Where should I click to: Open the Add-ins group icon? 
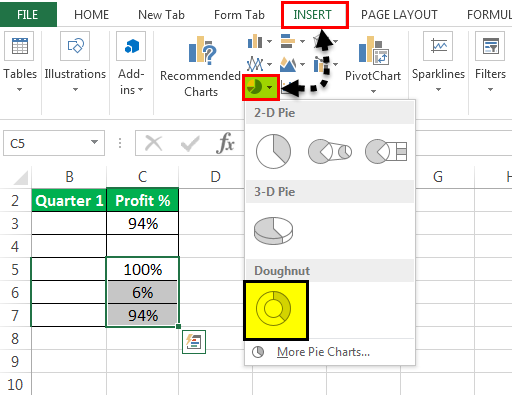click(x=131, y=46)
